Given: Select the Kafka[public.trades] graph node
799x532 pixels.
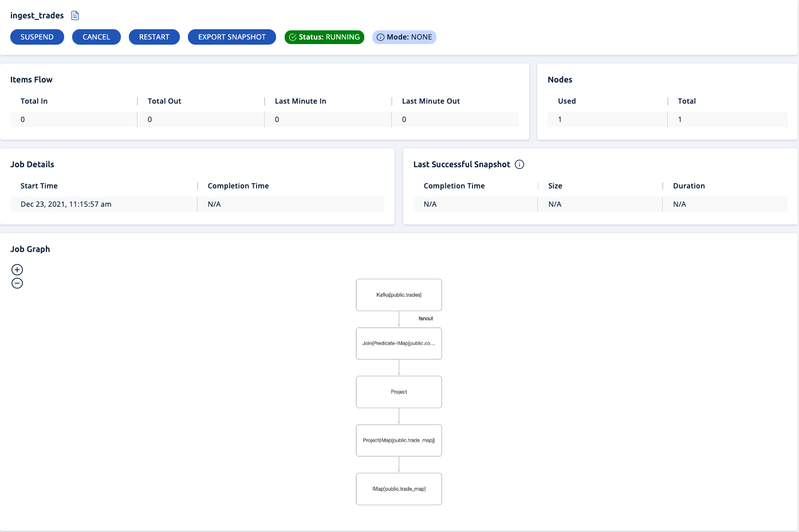Looking at the screenshot, I should coord(399,295).
